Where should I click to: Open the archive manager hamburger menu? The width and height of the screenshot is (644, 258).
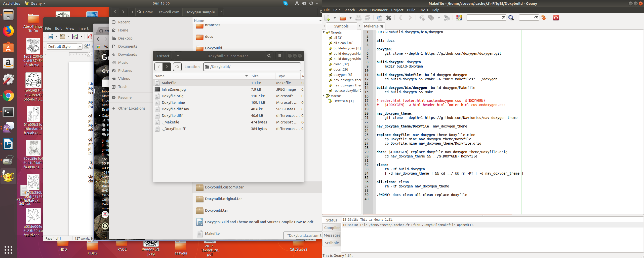click(x=280, y=56)
